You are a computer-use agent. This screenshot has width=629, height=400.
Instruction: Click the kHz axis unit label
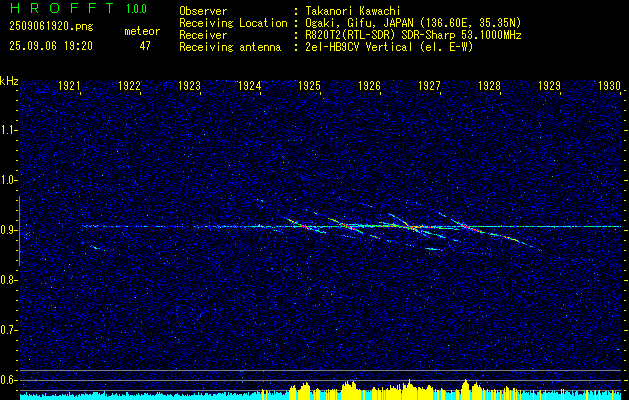[x=9, y=81]
